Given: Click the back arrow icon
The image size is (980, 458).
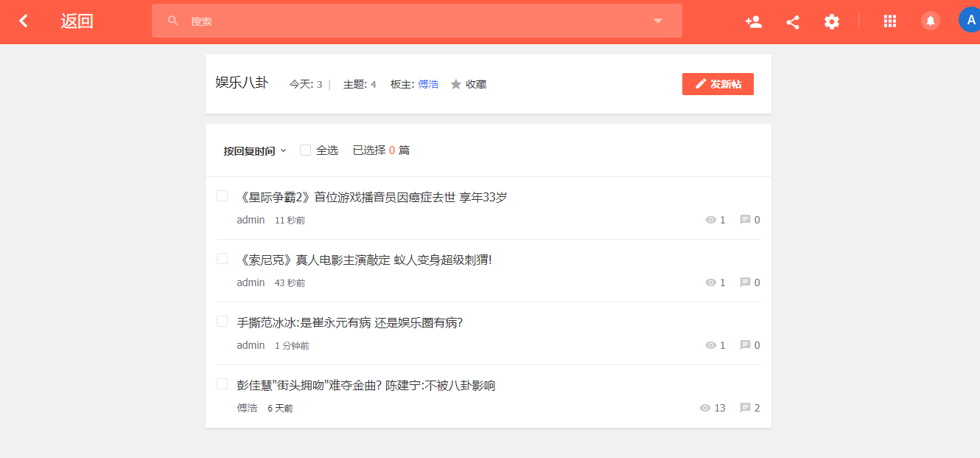Looking at the screenshot, I should [24, 21].
